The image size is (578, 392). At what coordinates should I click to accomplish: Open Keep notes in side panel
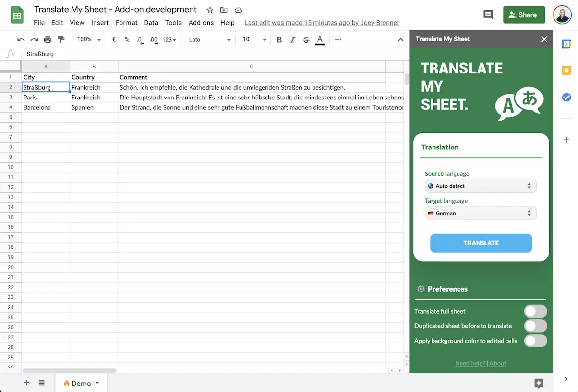coord(566,71)
